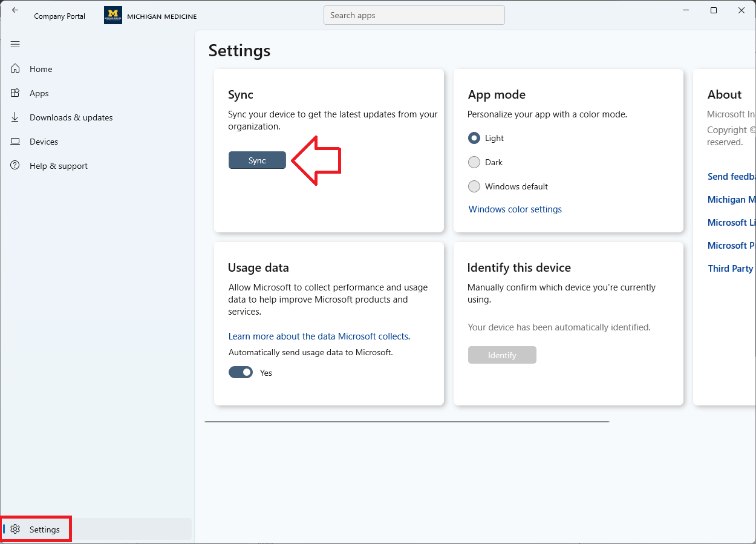This screenshot has height=544, width=756.
Task: Turn off automatic usage data switch
Action: (x=241, y=373)
